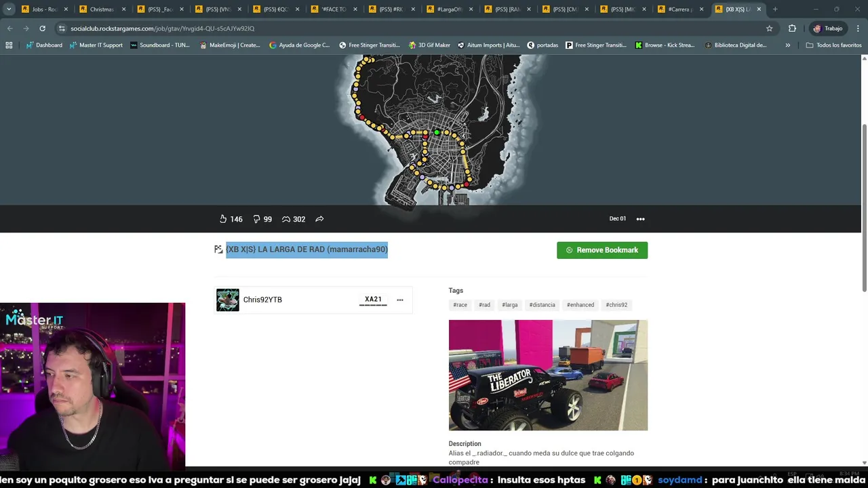Like the job with thumbs-up icon
The height and width of the screenshot is (488, 868).
click(x=223, y=219)
